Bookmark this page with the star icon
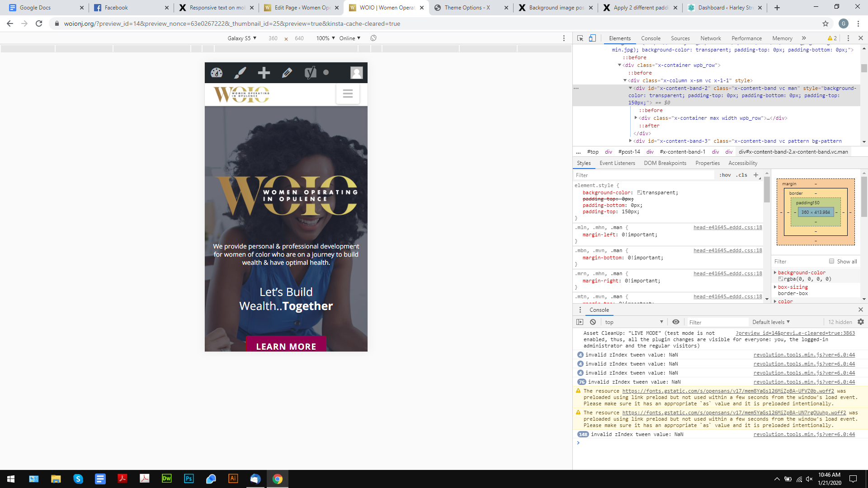Viewport: 868px width, 488px height. coord(826,23)
